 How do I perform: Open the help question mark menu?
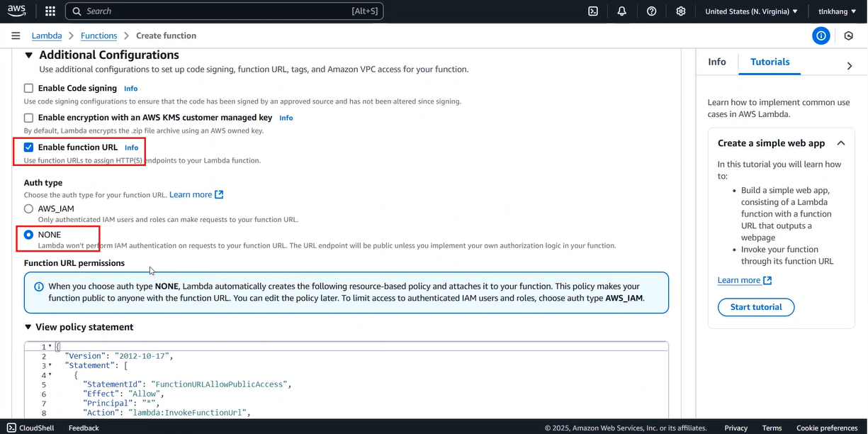[x=652, y=11]
